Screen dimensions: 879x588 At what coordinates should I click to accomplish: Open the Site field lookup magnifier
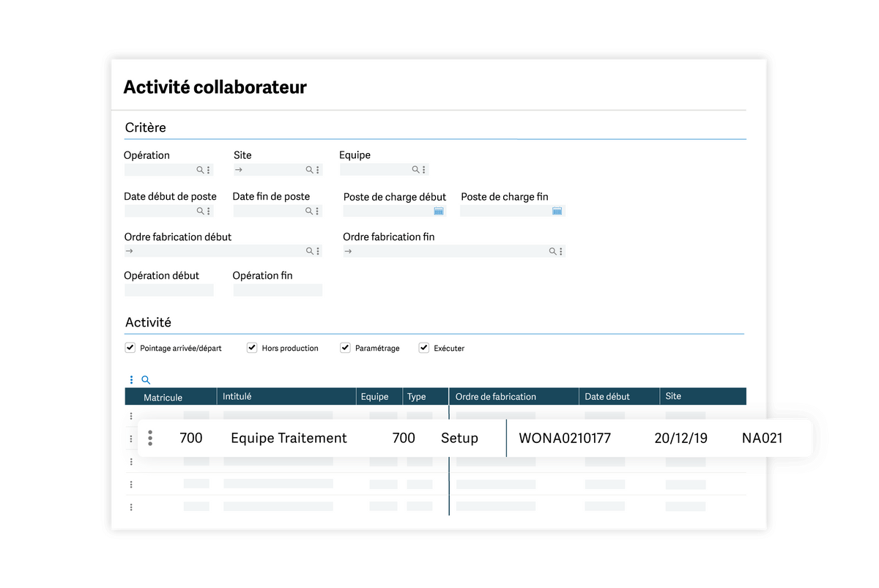(x=309, y=170)
